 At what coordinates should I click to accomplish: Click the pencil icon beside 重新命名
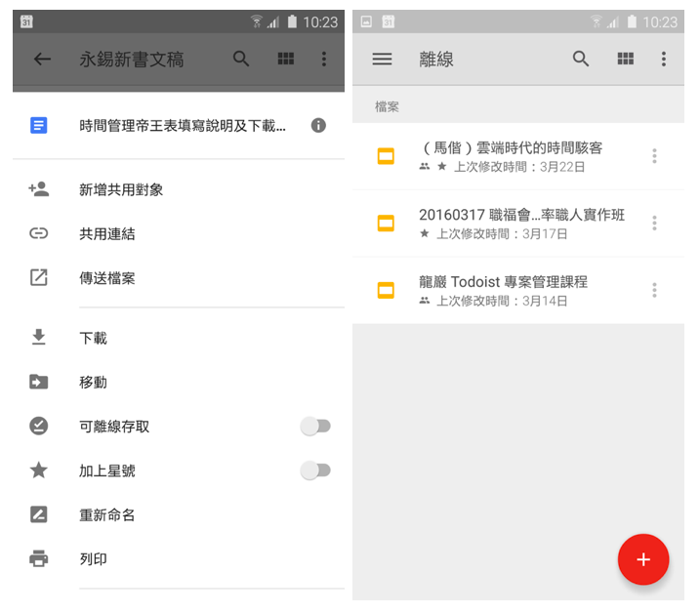[39, 514]
